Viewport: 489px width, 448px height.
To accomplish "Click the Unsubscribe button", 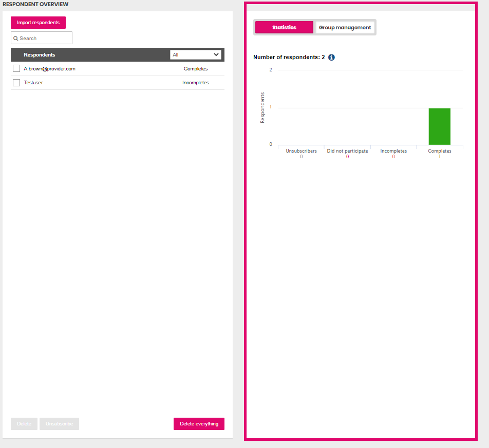I will (x=59, y=424).
